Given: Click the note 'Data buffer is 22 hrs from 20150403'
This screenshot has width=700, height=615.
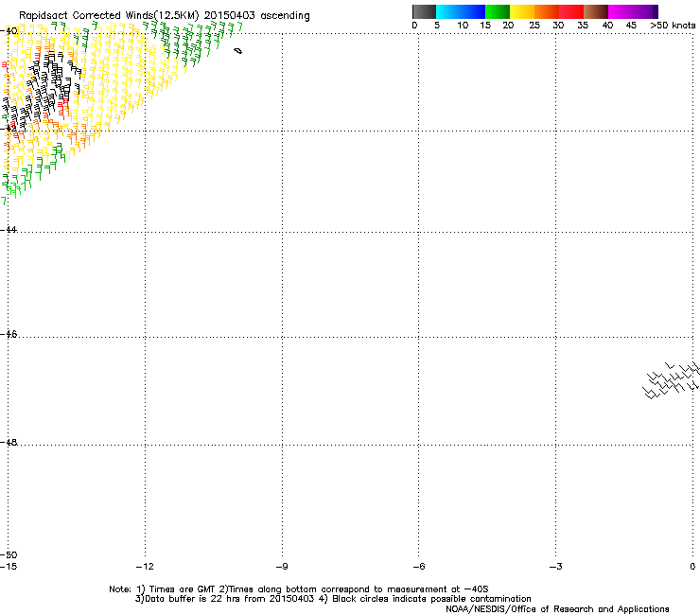Looking at the screenshot, I should tap(224, 599).
